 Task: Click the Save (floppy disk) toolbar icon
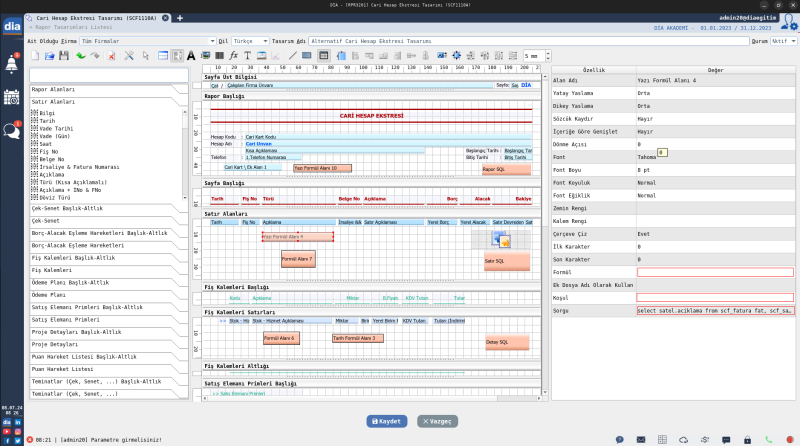point(63,56)
